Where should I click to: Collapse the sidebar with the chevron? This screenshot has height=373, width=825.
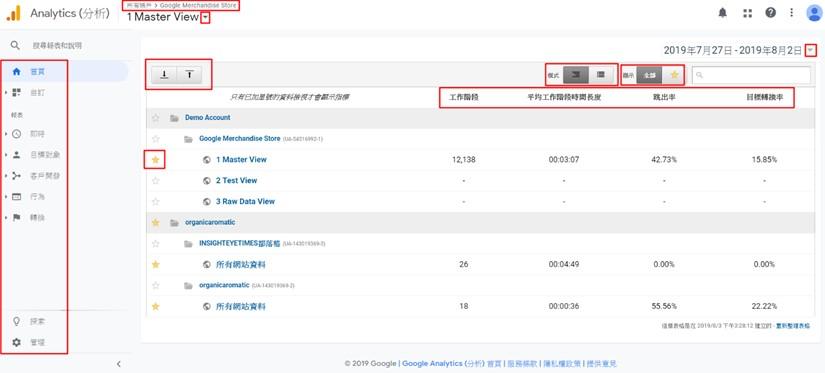pos(119,364)
